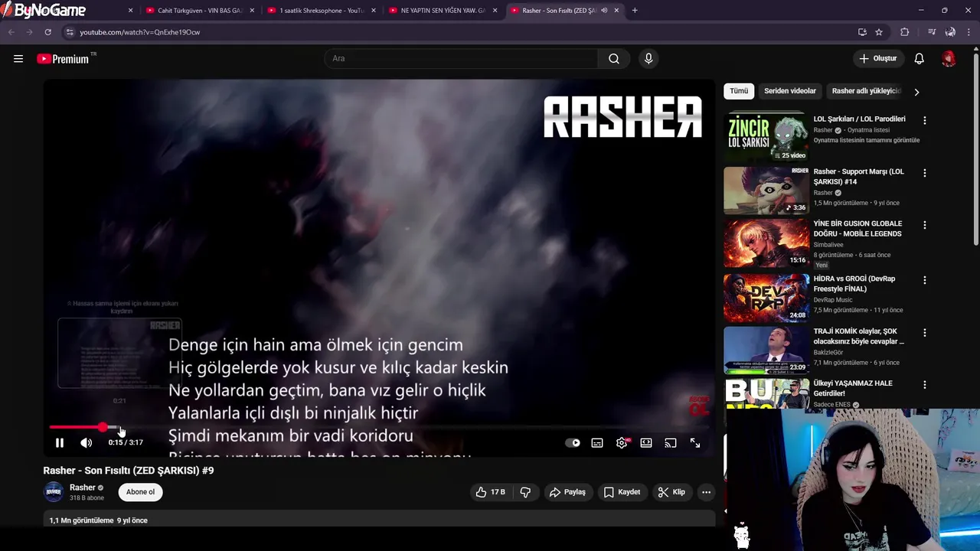Open the YouTube guide hamburger menu
980x551 pixels.
18,59
